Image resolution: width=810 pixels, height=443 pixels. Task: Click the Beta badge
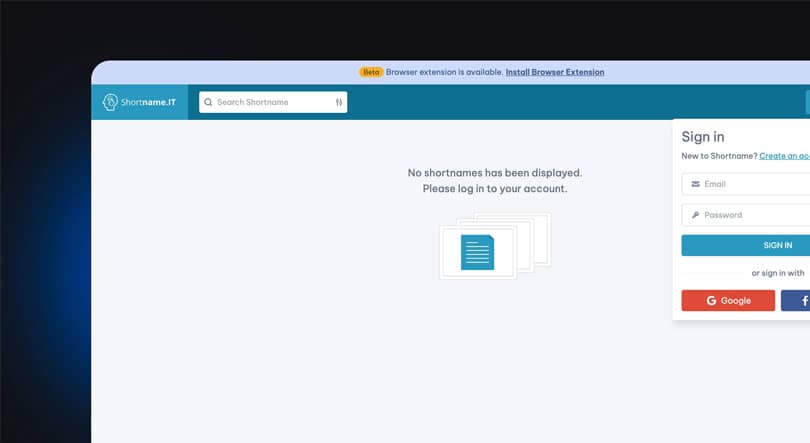[371, 72]
